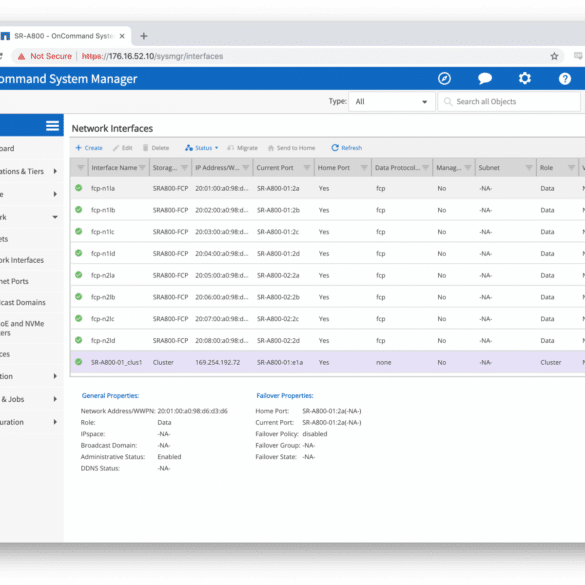
Task: Close the SR-A800 OnCommand browser tab
Action: click(122, 36)
